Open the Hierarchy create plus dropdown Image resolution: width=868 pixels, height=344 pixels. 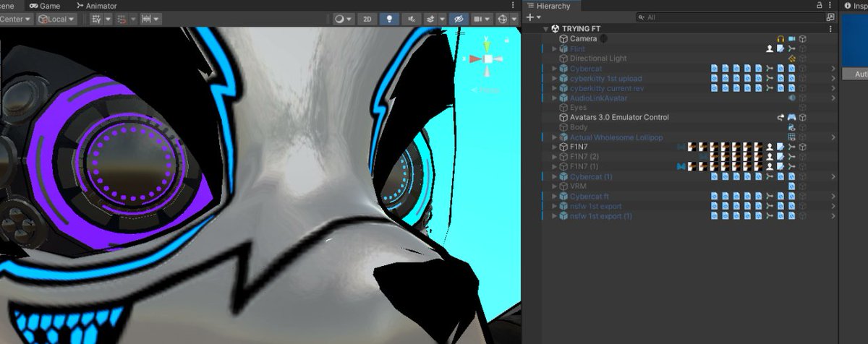[x=533, y=17]
